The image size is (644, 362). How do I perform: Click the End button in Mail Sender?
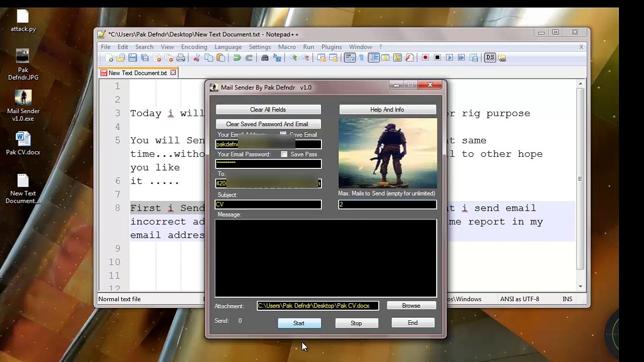click(413, 323)
